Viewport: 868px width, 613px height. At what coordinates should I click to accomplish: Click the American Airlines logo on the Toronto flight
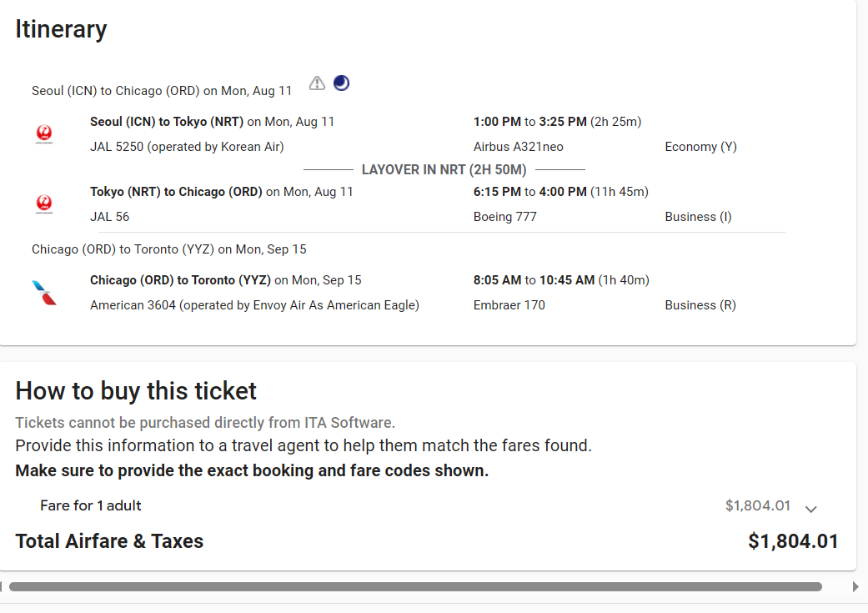click(x=44, y=293)
